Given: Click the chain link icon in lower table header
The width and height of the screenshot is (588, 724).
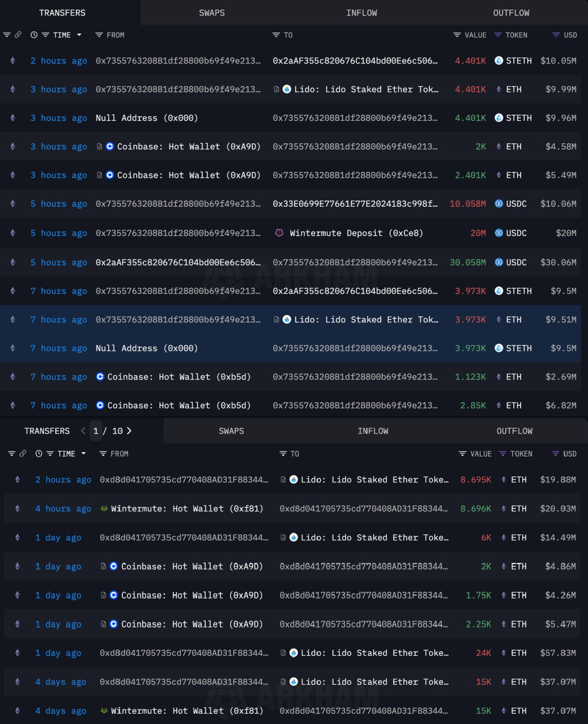Looking at the screenshot, I should tap(23, 453).
